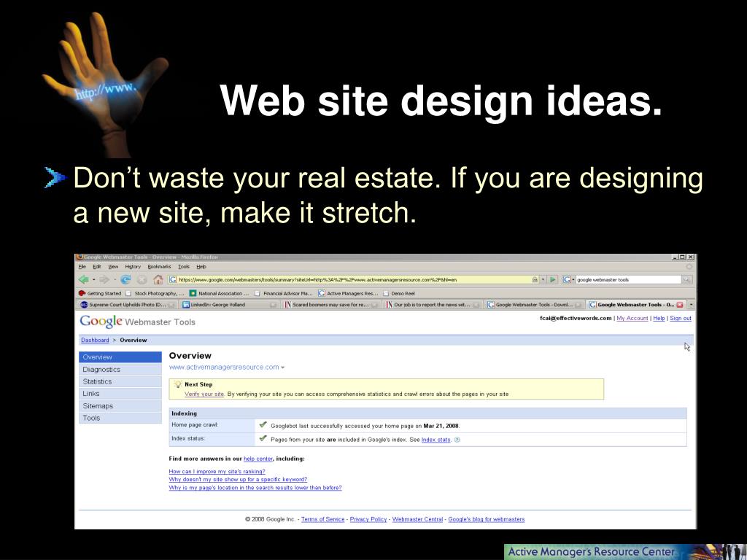The width and height of the screenshot is (747, 560).
Task: Switch to Our job is to report tab
Action: [433, 305]
